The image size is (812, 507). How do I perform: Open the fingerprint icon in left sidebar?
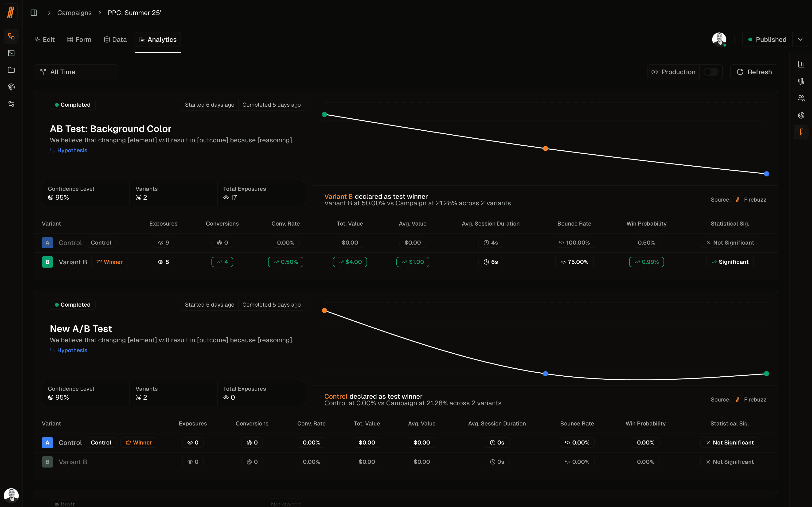(11, 87)
